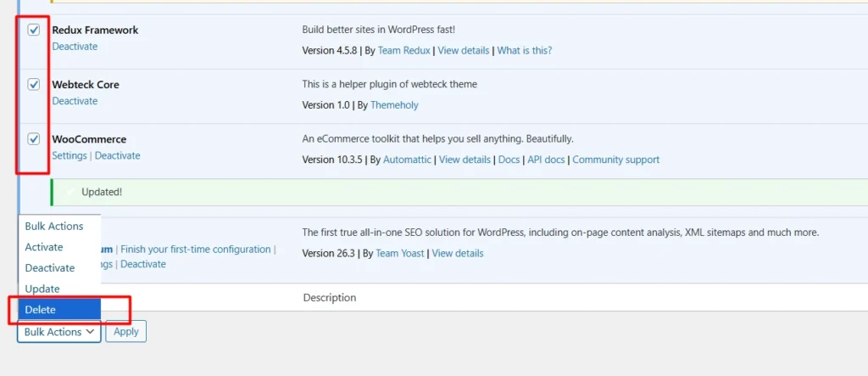Viewport: 868px width, 376px height.
Task: Uncheck the WooCommerce plugin checkbox
Action: tap(34, 138)
